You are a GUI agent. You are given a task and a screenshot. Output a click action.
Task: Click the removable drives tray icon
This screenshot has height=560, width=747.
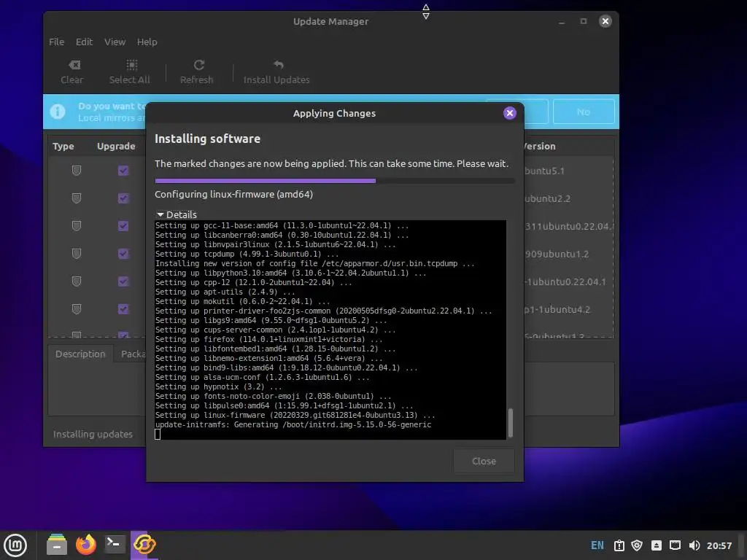coord(656,545)
